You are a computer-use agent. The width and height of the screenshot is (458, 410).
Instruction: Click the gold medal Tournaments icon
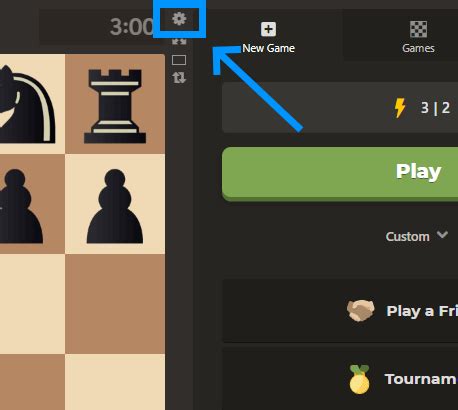[x=359, y=379]
